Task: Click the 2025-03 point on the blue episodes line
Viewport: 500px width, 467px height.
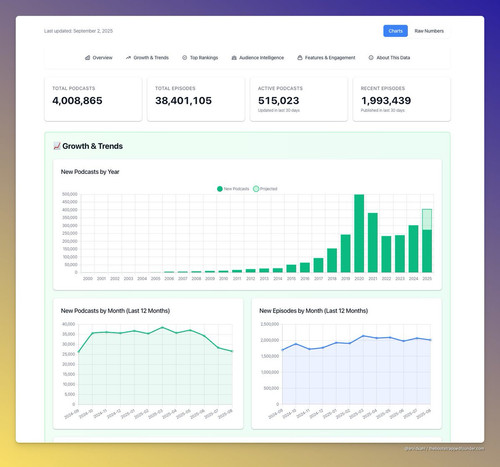Action: (x=363, y=336)
